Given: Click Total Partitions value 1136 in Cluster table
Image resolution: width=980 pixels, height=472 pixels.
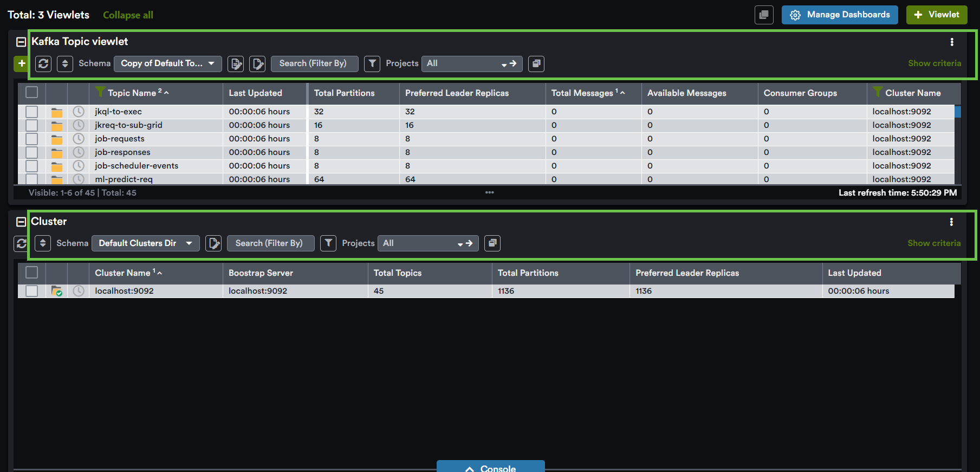Looking at the screenshot, I should pyautogui.click(x=506, y=291).
